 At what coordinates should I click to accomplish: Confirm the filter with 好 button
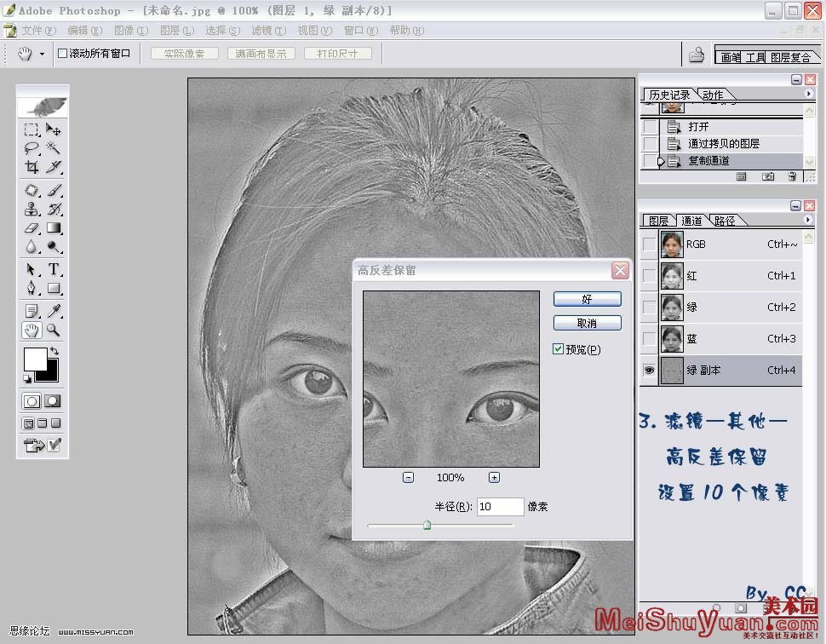pyautogui.click(x=587, y=300)
